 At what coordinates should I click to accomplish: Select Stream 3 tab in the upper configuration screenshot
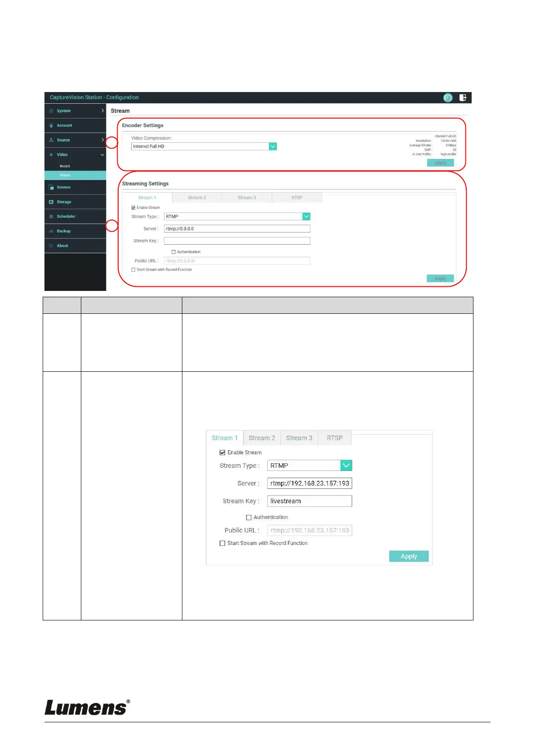[247, 198]
